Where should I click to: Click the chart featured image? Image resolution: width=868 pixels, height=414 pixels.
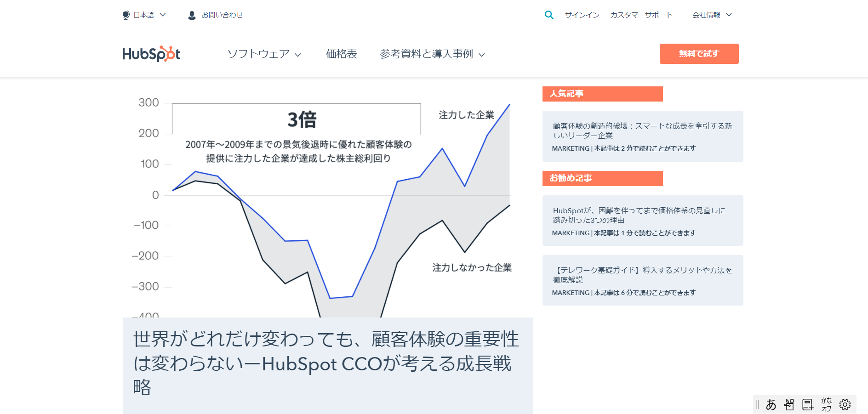328,202
